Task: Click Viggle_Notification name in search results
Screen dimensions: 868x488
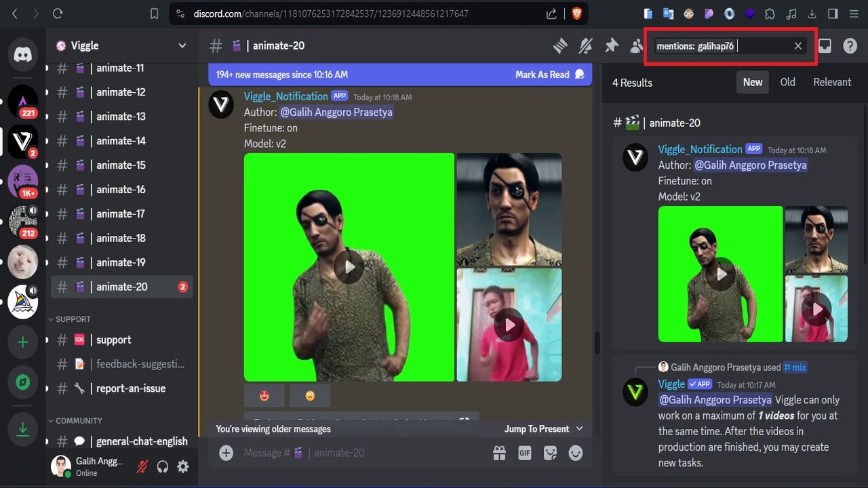Action: [701, 149]
